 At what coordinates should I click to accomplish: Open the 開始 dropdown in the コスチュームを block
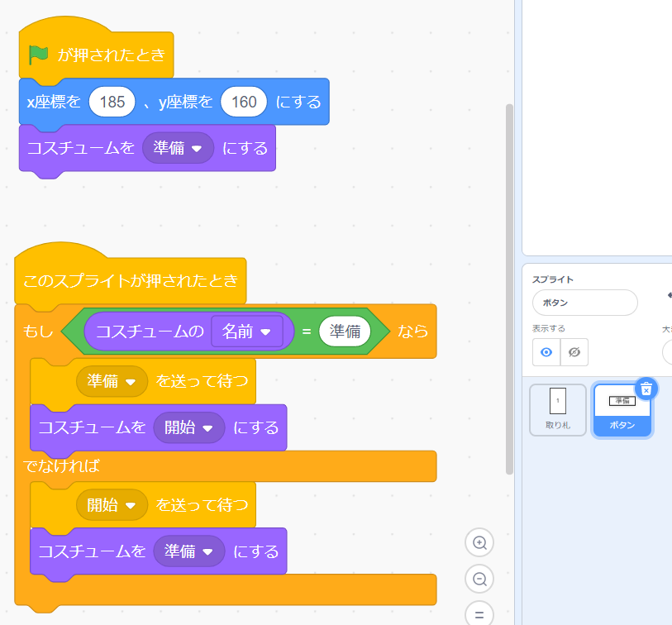click(x=188, y=427)
